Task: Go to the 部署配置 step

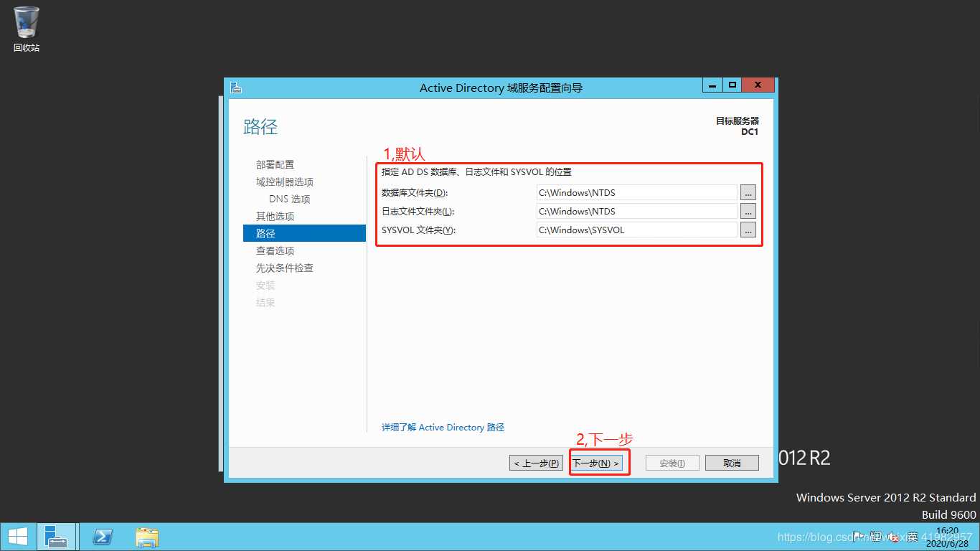Action: coord(275,164)
